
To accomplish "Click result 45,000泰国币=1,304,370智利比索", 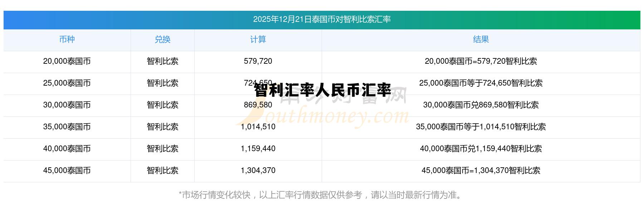I will 481,171.
